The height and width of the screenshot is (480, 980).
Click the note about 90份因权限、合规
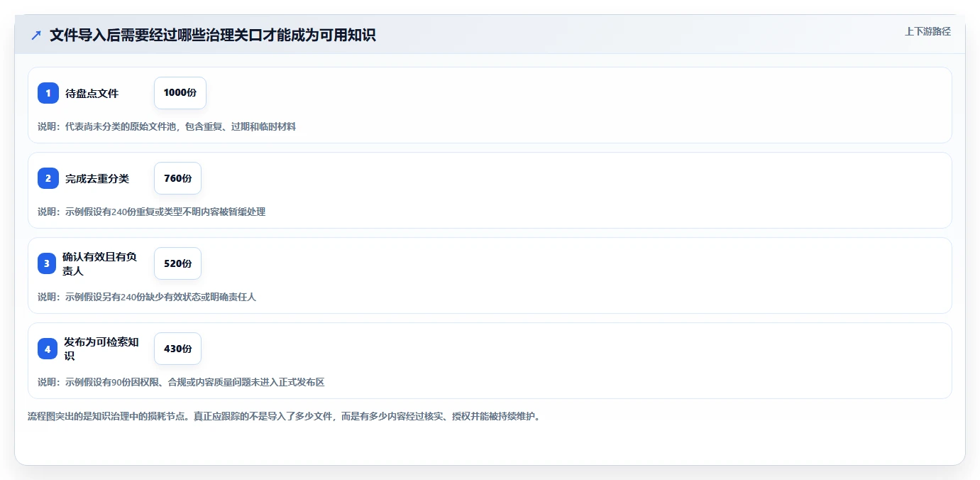tap(181, 382)
